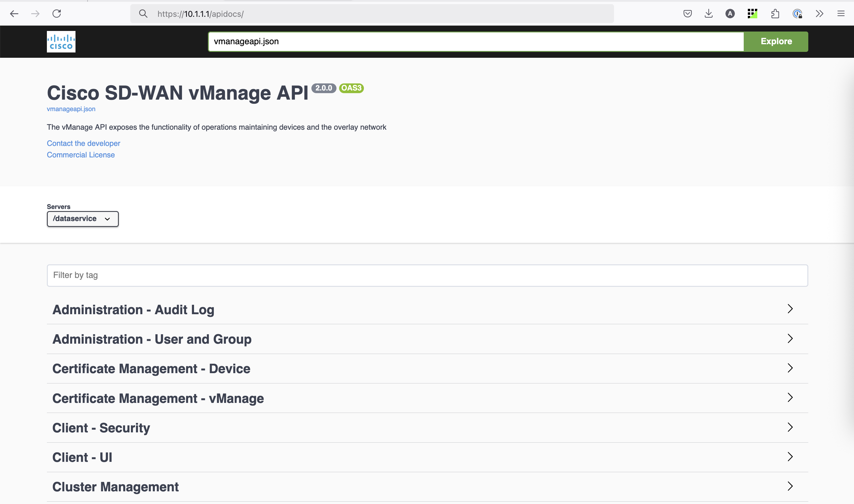Screen dimensions: 854x504
Task: Open the Commercial License link
Action: 81,155
